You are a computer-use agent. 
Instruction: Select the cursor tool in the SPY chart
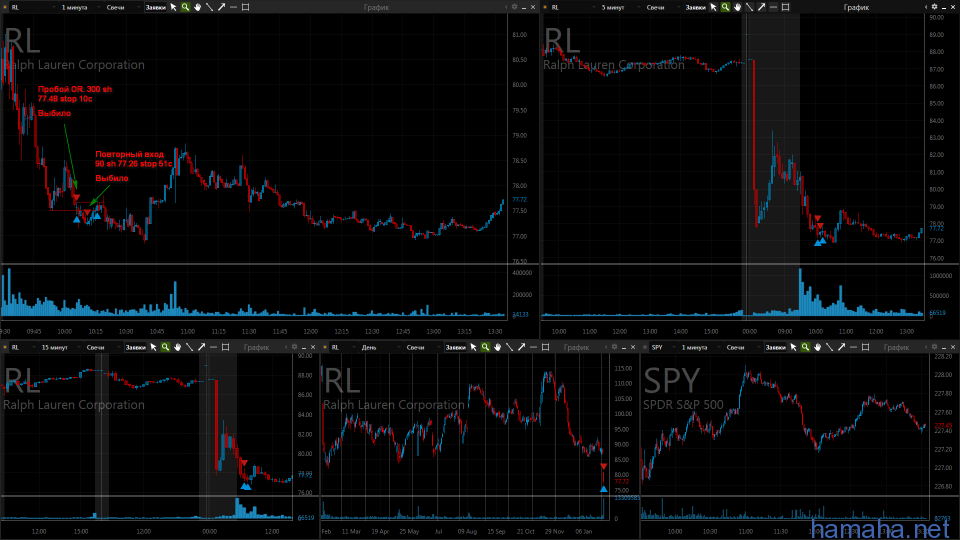click(x=793, y=347)
